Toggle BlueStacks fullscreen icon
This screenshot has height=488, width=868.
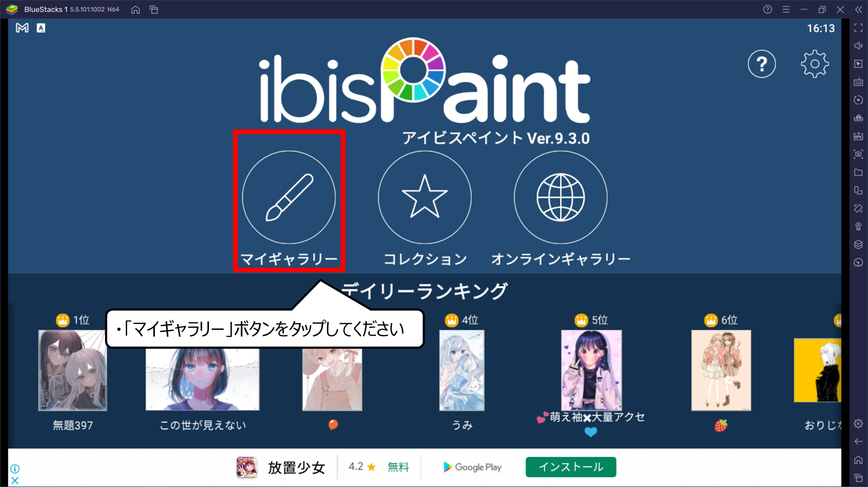pyautogui.click(x=858, y=28)
